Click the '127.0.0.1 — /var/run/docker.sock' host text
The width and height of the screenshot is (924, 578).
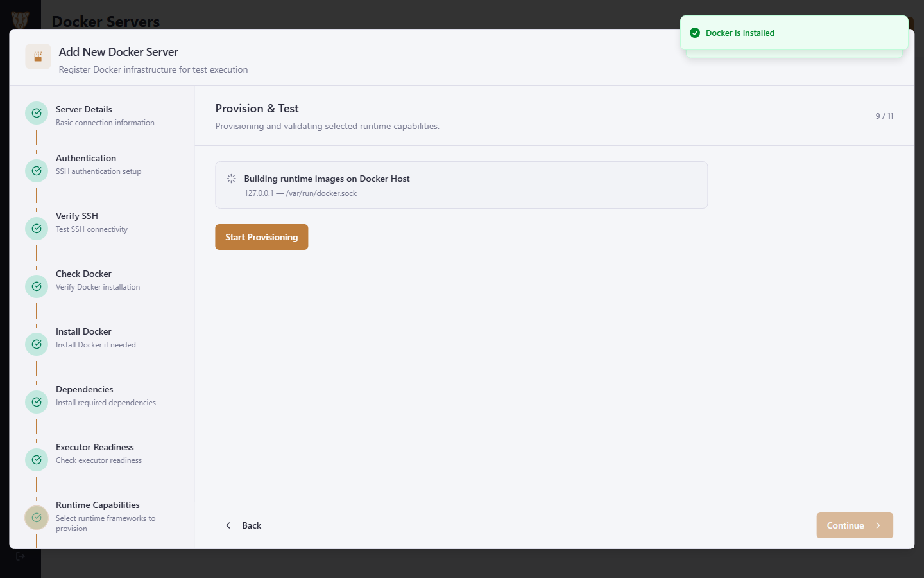[300, 193]
